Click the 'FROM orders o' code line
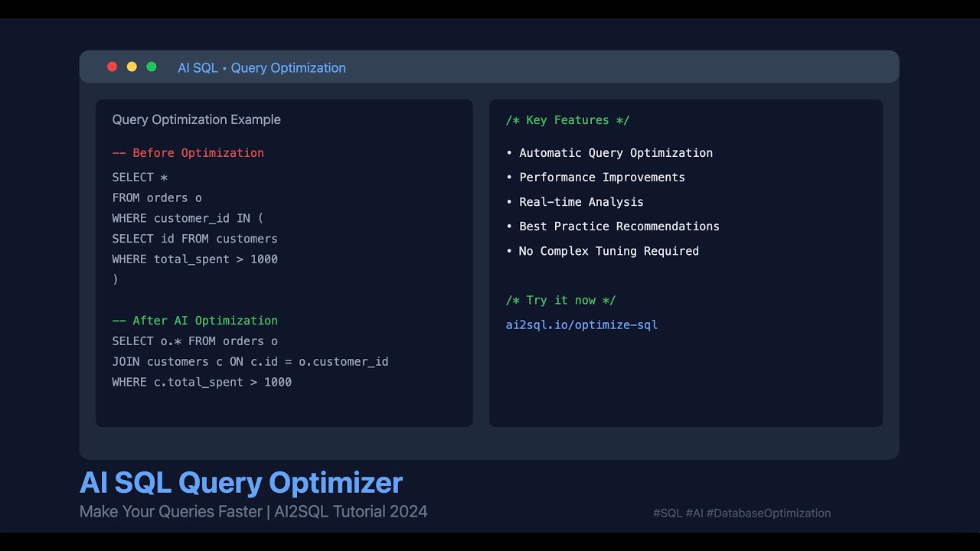Viewport: 980px width, 551px height. click(157, 197)
